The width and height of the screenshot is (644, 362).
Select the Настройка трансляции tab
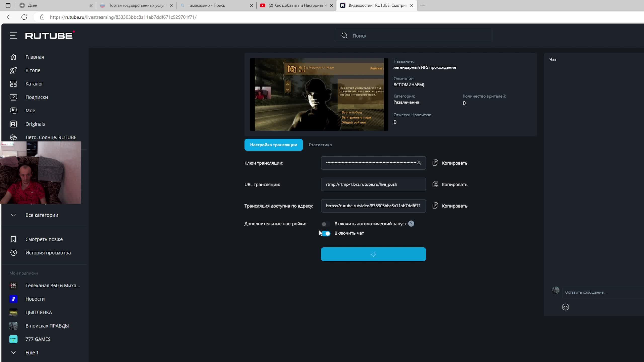point(273,145)
